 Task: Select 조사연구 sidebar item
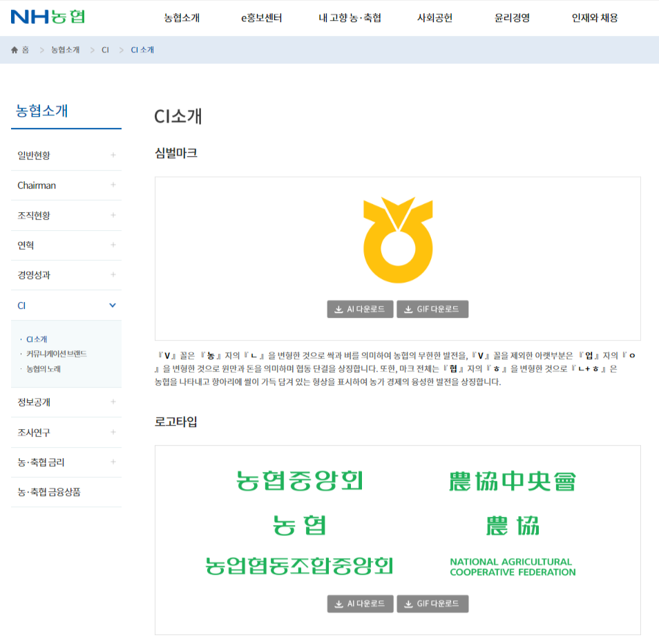(x=34, y=433)
